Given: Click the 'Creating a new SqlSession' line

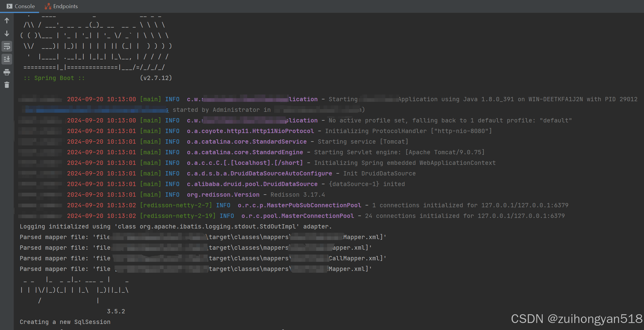Looking at the screenshot, I should [65, 322].
